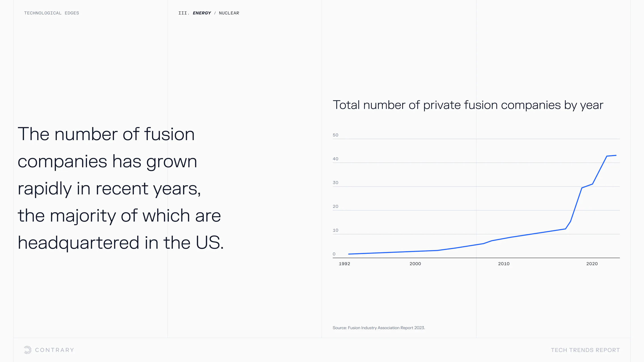Screen dimensions: 644x362
Task: Click the 10 label on the y-axis
Action: (x=335, y=230)
